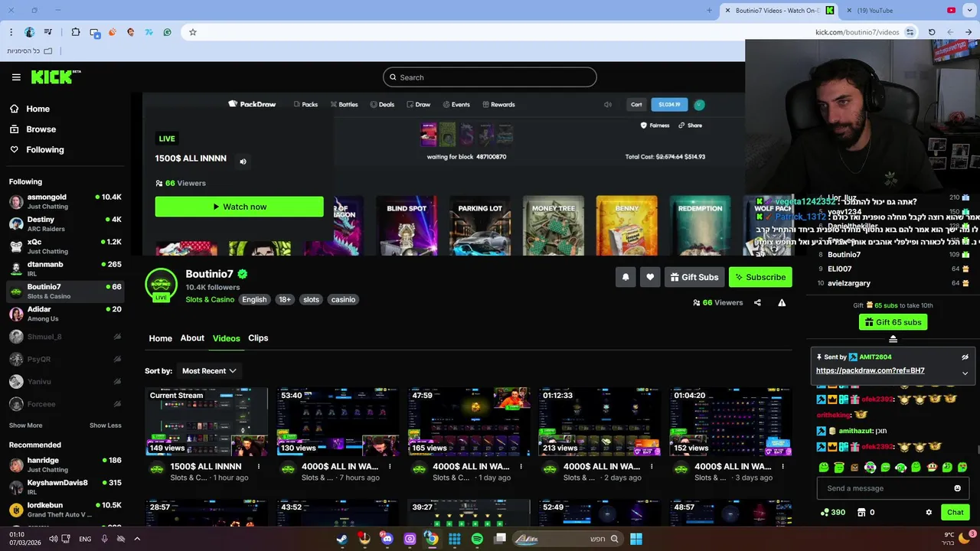Expand list with Show More
This screenshot has height=551, width=980.
pos(25,425)
